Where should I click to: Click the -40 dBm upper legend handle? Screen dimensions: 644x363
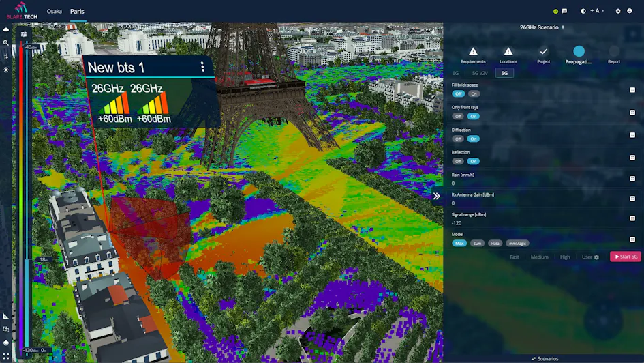click(31, 47)
